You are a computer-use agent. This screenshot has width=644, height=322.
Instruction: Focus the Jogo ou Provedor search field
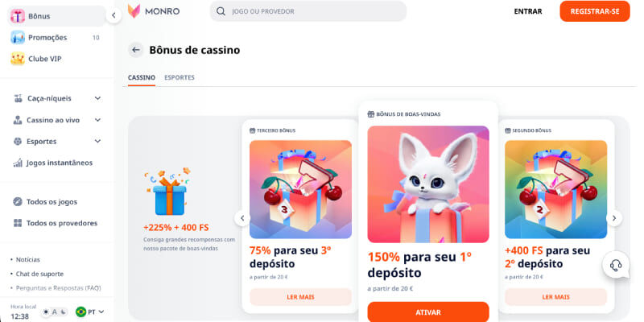point(308,11)
